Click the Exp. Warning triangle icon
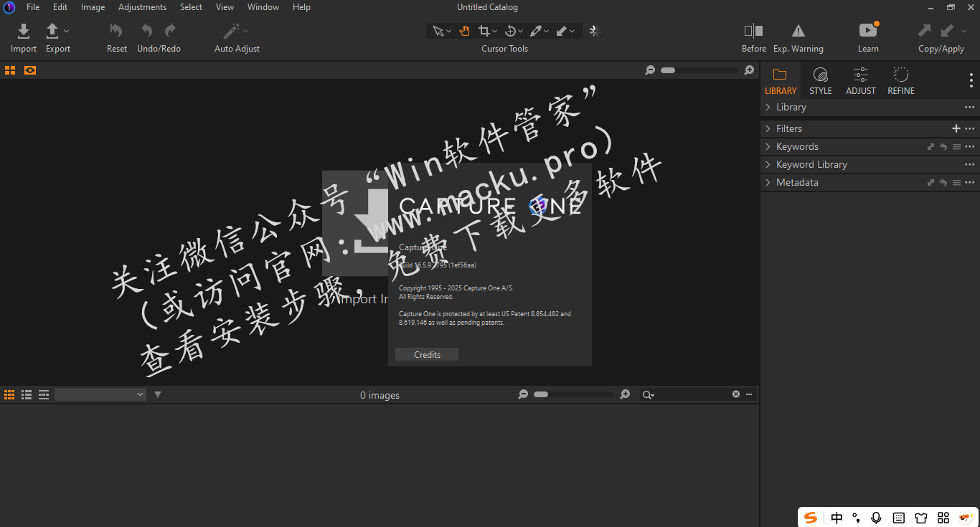This screenshot has width=980, height=527. tap(798, 31)
